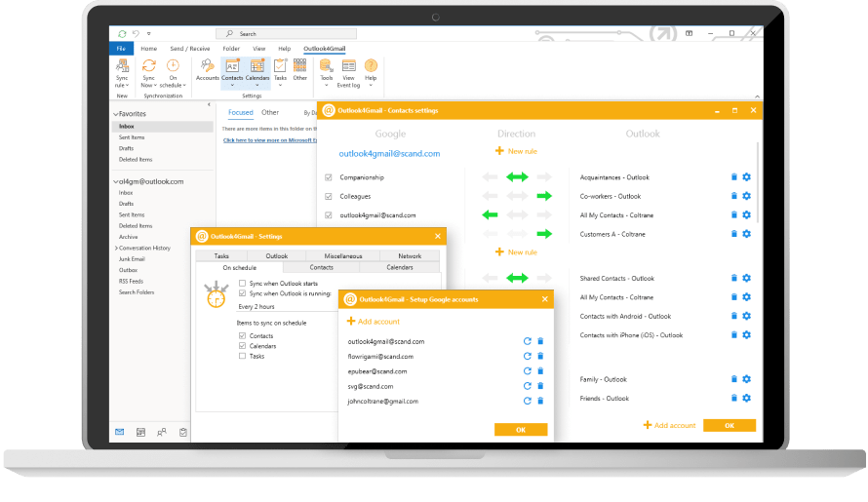Switch to People view in bottom navigation
Viewport: 868px width, 502px height.
click(x=162, y=432)
